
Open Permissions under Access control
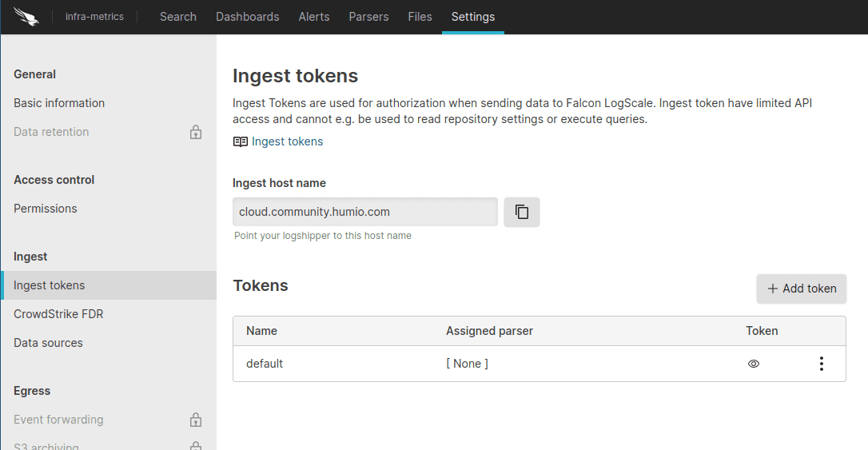pyautogui.click(x=46, y=209)
